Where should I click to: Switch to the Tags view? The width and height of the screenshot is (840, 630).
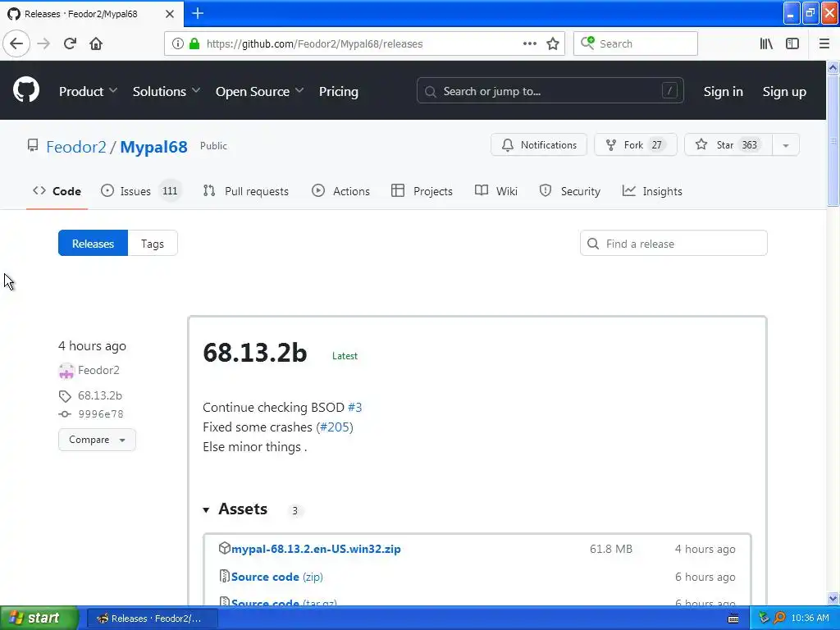coord(153,243)
